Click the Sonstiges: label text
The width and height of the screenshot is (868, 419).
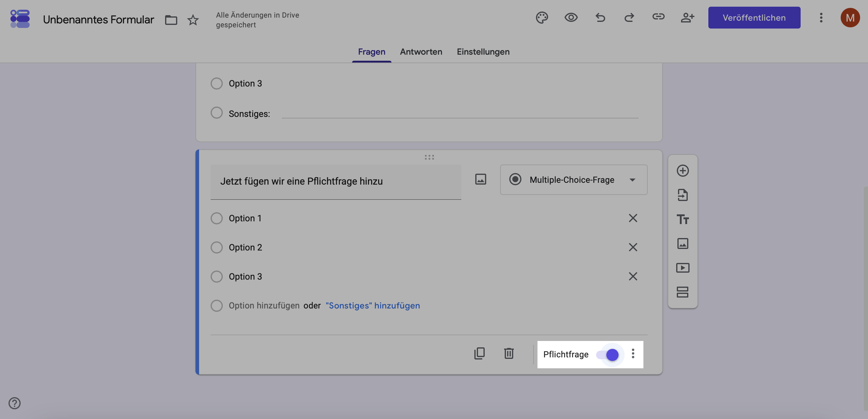[249, 114]
